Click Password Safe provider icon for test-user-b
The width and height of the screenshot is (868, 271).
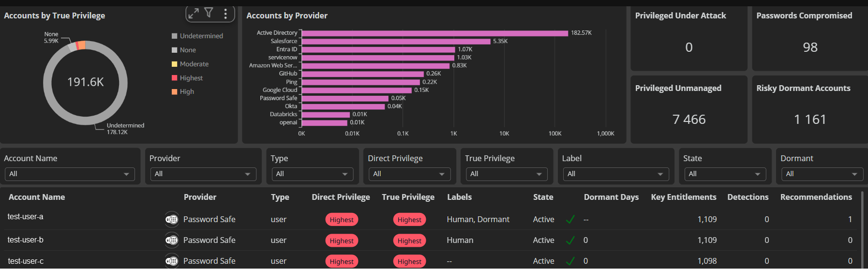click(172, 240)
